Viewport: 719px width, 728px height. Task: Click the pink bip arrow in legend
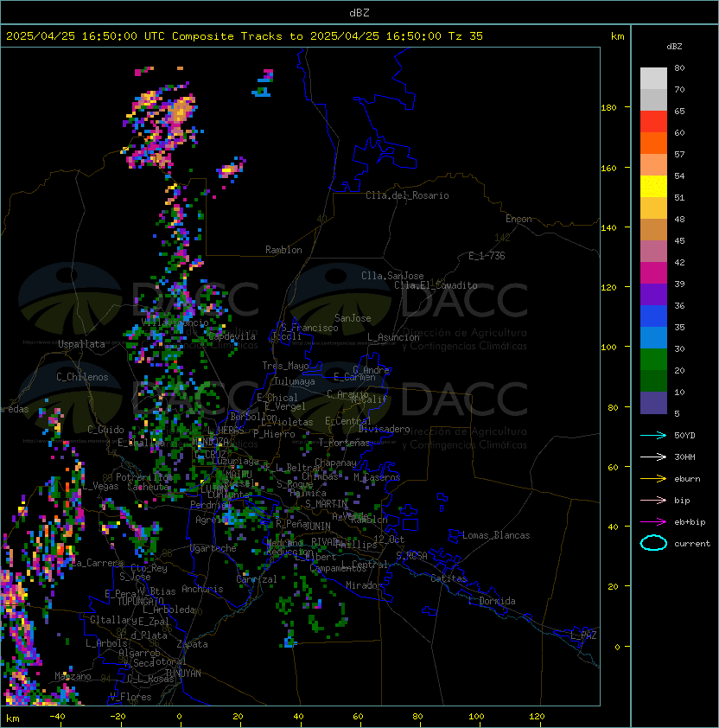click(x=653, y=500)
